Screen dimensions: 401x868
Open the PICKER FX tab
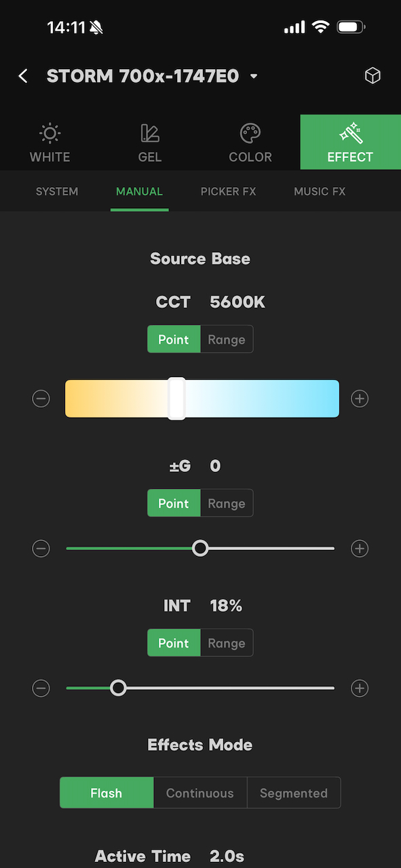click(x=229, y=191)
